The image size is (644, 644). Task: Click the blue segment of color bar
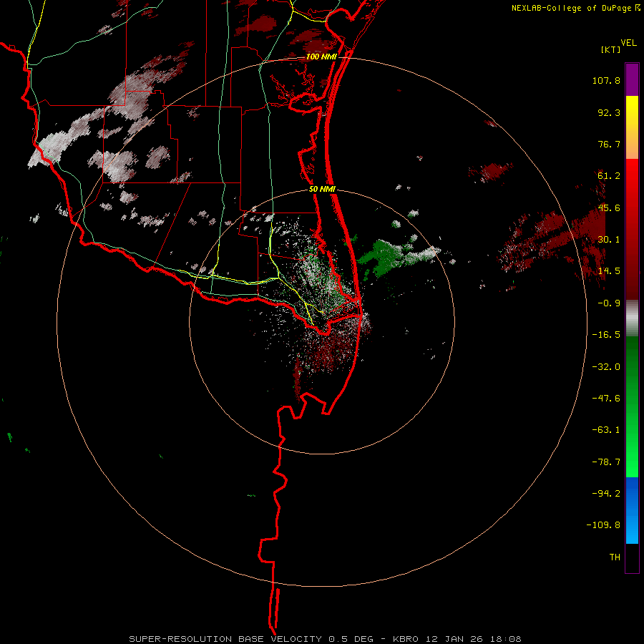[x=632, y=510]
